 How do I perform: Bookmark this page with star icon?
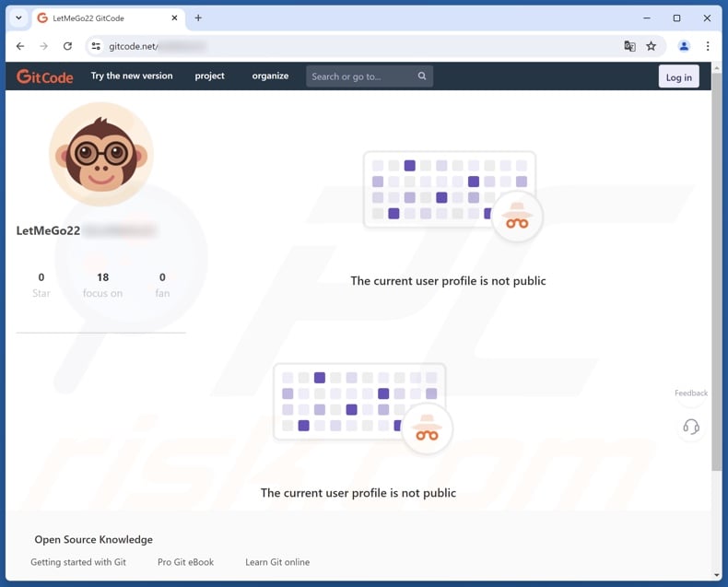pyautogui.click(x=651, y=46)
